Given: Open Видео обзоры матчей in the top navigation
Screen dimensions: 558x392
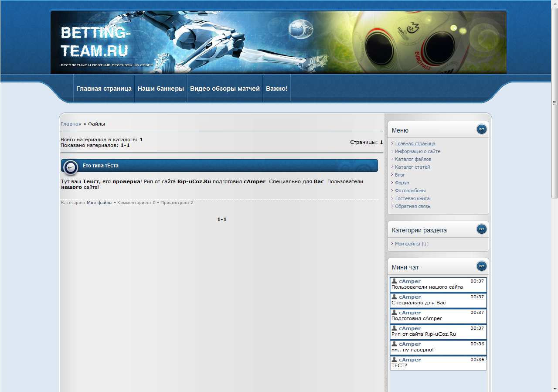Looking at the screenshot, I should 225,89.
